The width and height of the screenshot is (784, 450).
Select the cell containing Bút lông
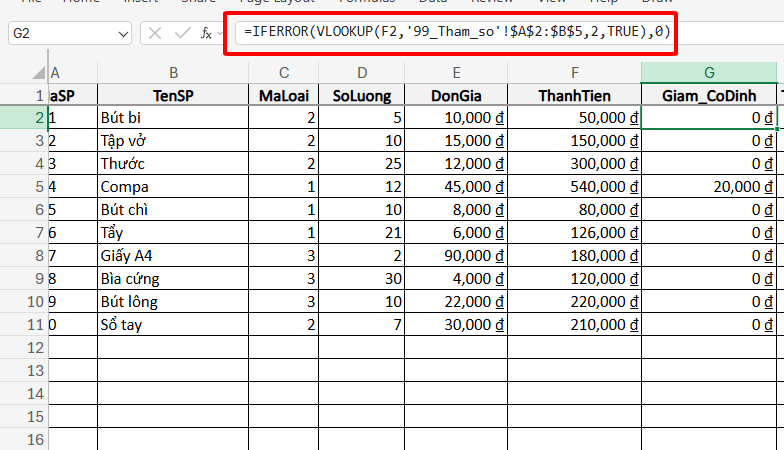[173, 302]
